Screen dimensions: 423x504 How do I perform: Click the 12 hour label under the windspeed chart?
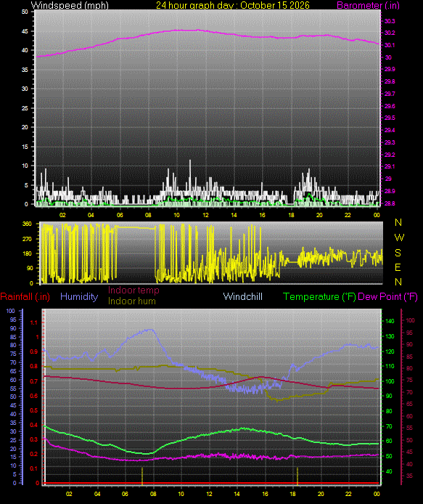[205, 215]
